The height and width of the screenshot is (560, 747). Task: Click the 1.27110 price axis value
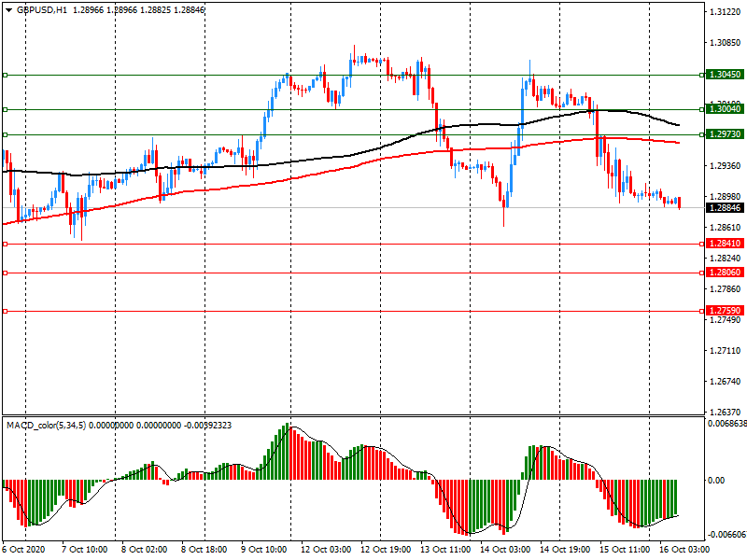coord(726,351)
